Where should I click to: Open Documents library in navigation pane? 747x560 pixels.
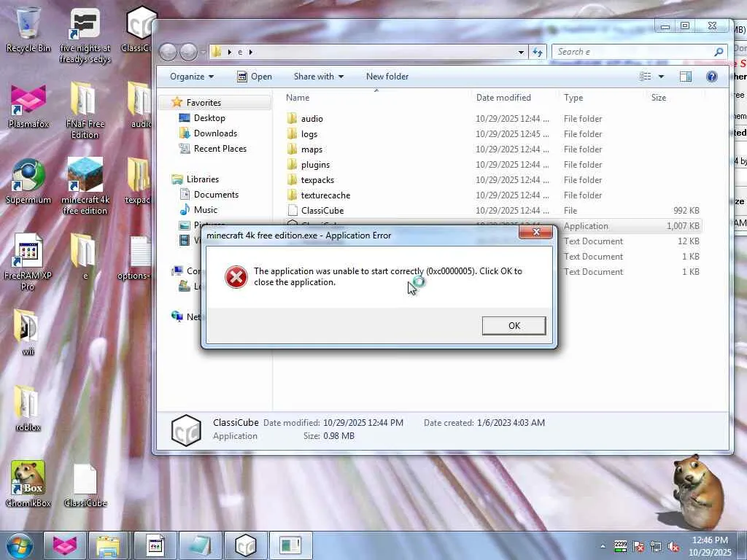[216, 194]
